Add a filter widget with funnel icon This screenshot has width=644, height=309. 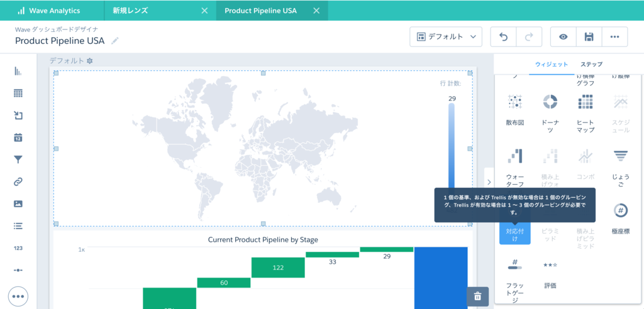[18, 160]
